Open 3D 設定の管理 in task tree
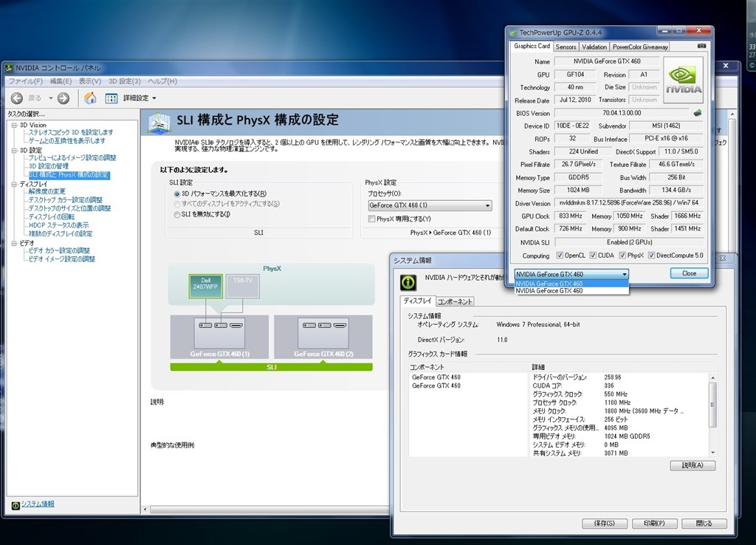 point(49,166)
